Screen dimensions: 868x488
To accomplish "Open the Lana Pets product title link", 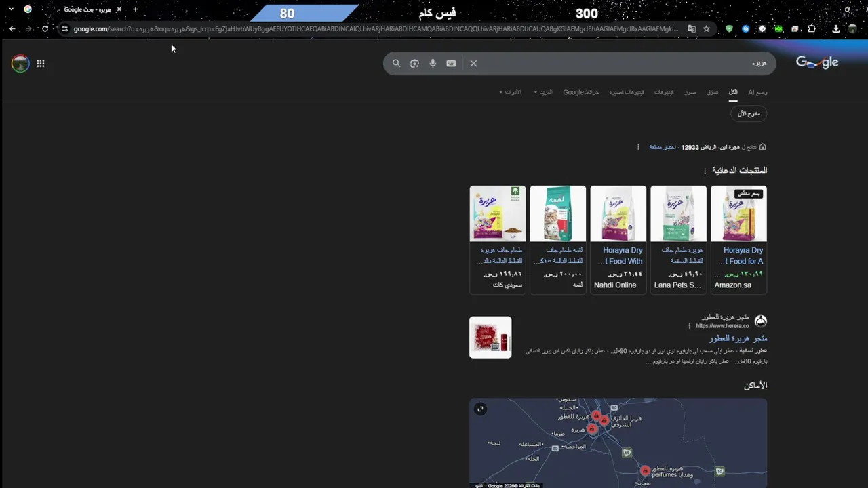I will pyautogui.click(x=682, y=256).
